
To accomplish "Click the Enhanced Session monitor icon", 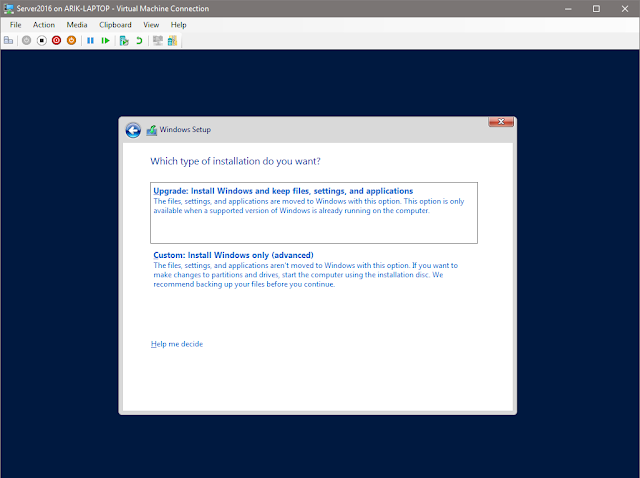I will click(x=158, y=40).
